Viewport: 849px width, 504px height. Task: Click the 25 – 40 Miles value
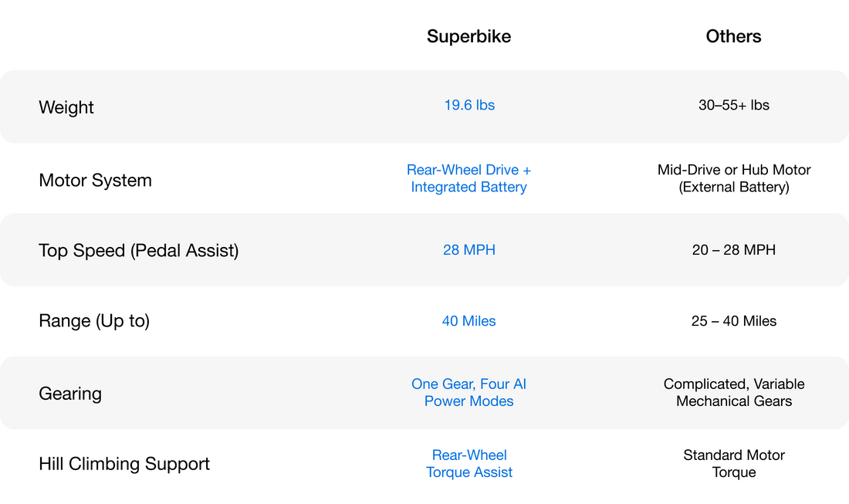click(734, 321)
